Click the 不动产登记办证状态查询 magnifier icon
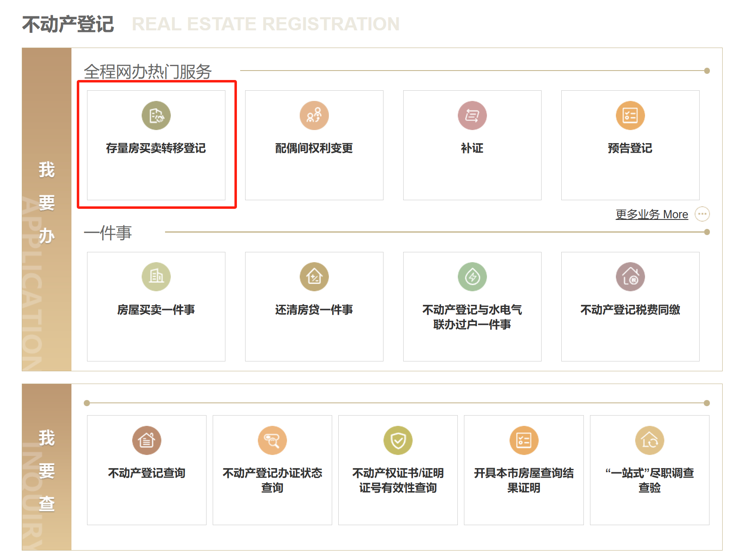The height and width of the screenshot is (560, 737). pyautogui.click(x=272, y=441)
